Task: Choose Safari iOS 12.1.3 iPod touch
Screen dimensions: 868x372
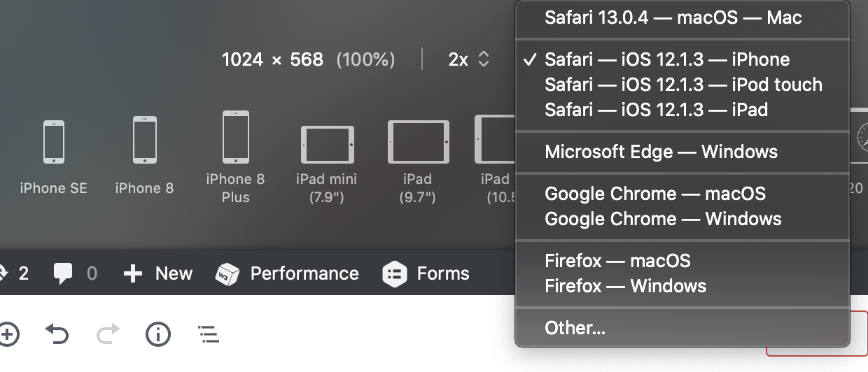Action: [682, 85]
